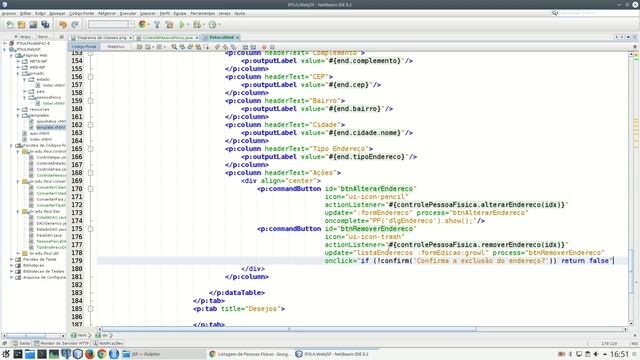640x360 pixels.
Task: Open the Ferramentas menu
Action: (202, 13)
